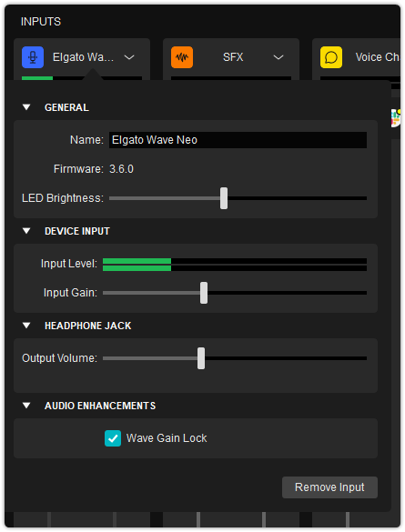
Task: Collapse the GENERAL section triangle
Action: point(26,107)
